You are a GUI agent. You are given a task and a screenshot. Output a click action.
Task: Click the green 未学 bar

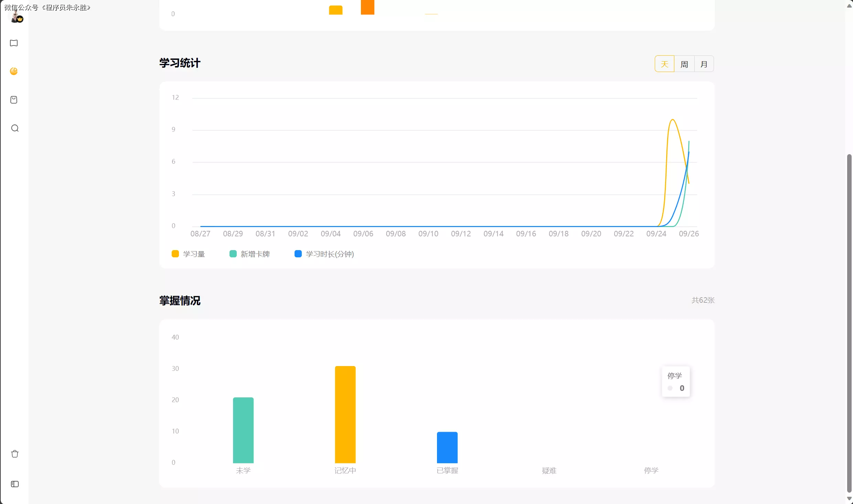pos(243,430)
